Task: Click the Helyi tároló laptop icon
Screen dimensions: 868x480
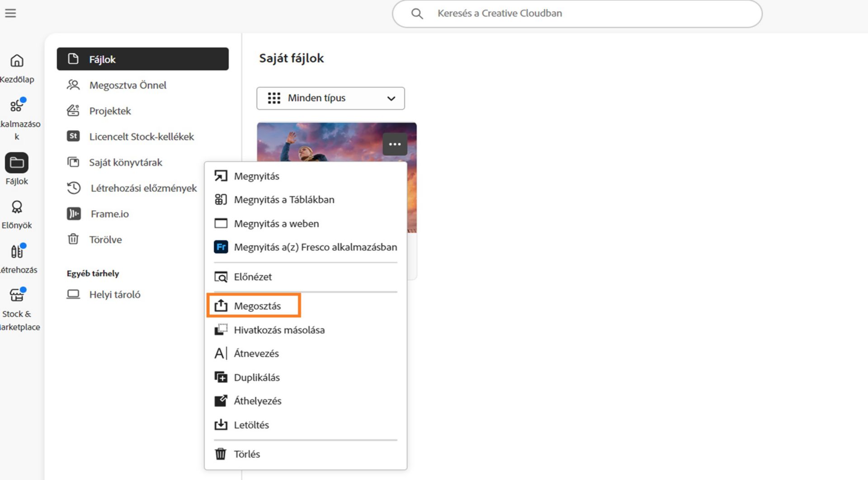Action: (x=73, y=294)
